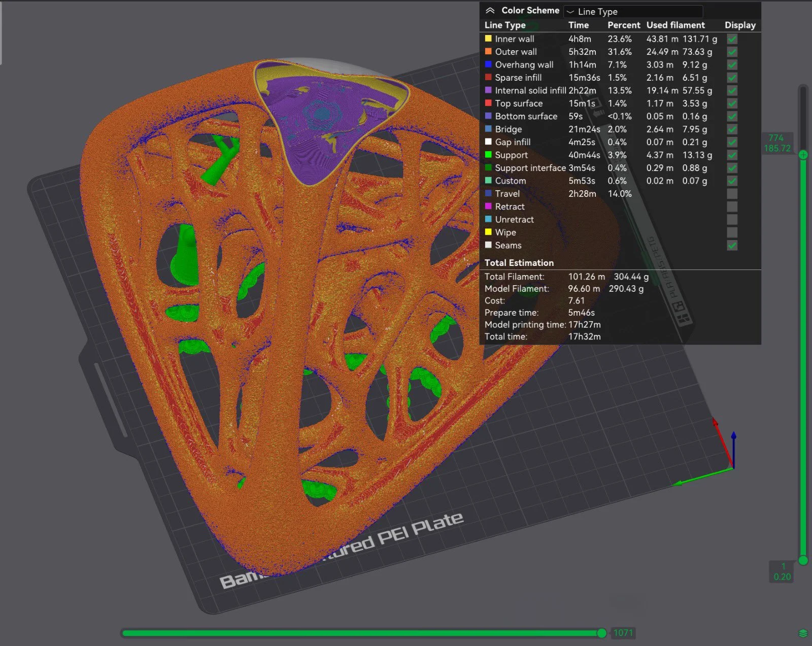Click the Sparse infill row label
Image resolution: width=812 pixels, height=646 pixels.
click(x=518, y=78)
